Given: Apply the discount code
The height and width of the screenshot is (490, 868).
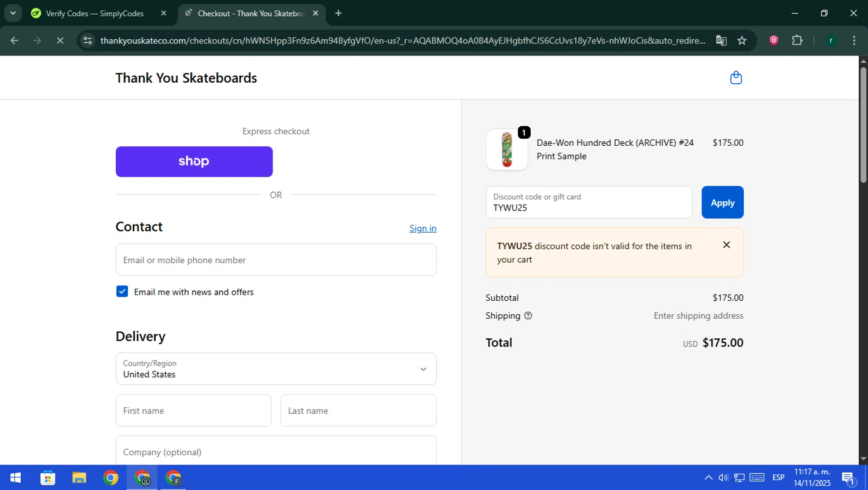Looking at the screenshot, I should pos(722,202).
